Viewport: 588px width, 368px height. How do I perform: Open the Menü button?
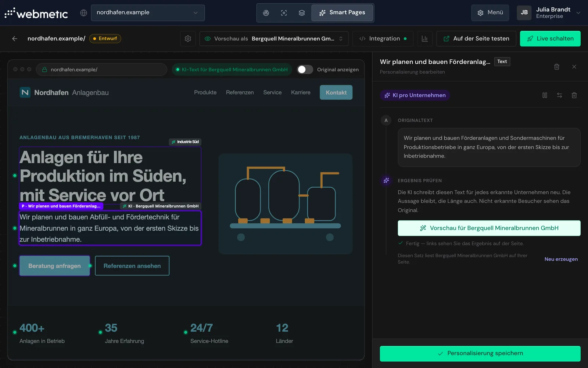(490, 13)
